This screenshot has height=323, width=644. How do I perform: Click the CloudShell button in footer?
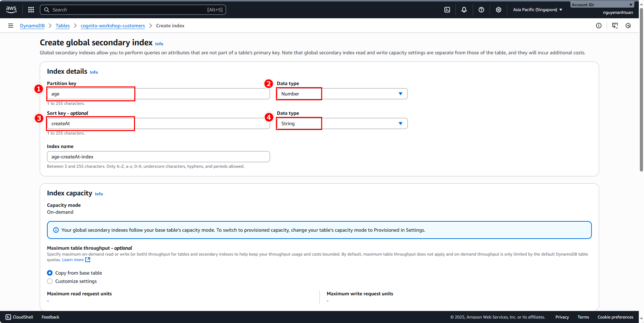(19, 317)
